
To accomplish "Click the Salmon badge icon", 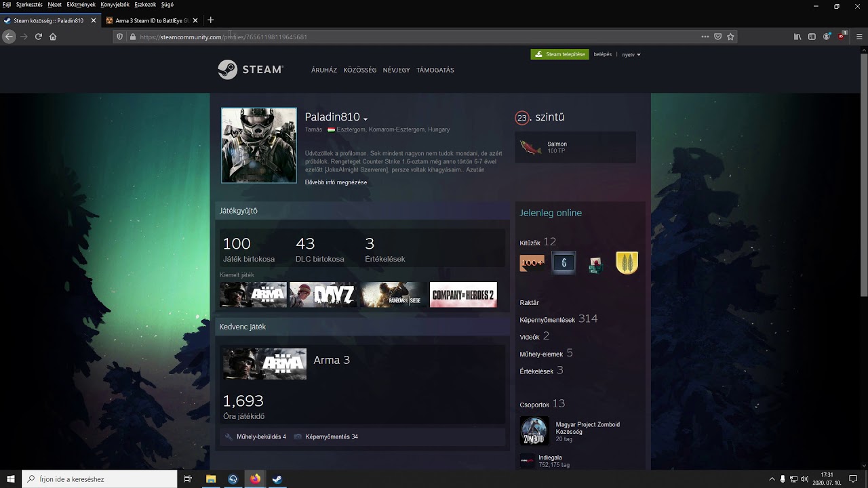I will (530, 147).
